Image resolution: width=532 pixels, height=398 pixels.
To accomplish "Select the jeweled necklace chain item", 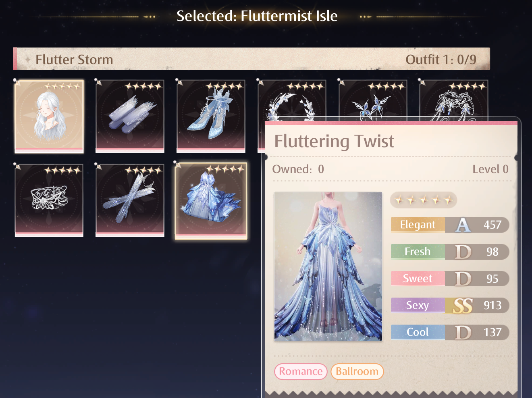I will 454,101.
